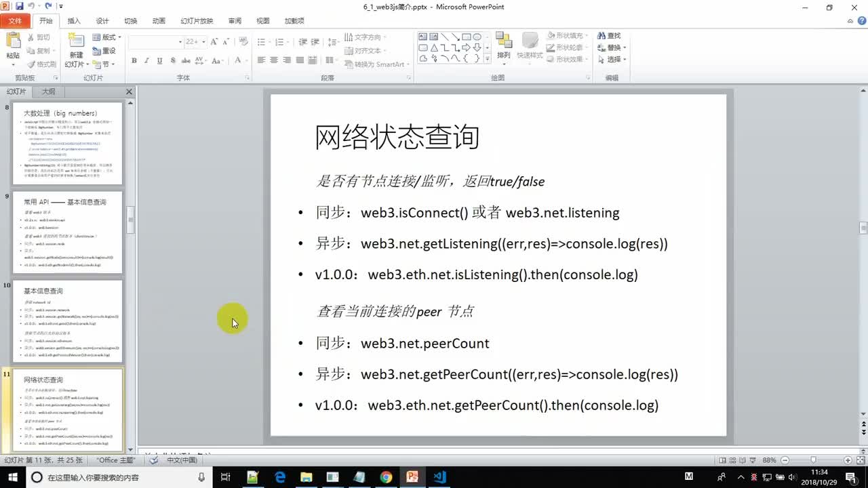The width and height of the screenshot is (868, 488).
Task: Select the Left Brace shape
Action: tap(466, 58)
